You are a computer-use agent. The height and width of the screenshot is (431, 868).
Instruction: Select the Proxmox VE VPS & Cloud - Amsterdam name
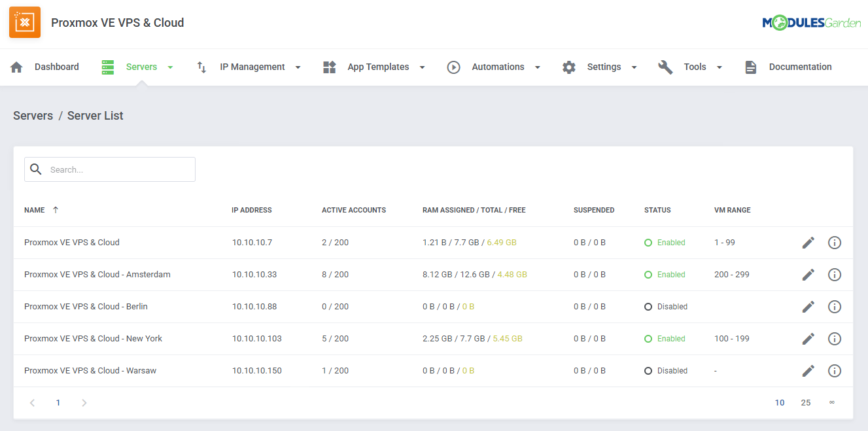pos(97,275)
